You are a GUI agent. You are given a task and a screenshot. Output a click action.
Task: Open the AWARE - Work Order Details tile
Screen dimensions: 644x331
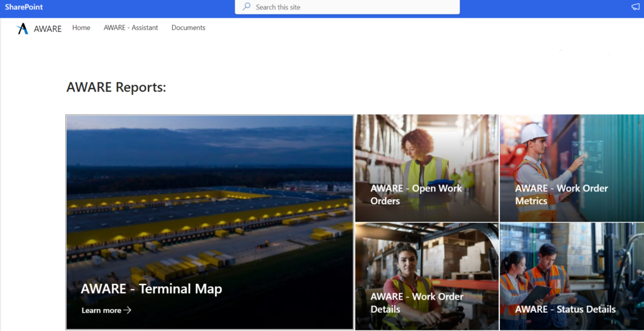(427, 276)
